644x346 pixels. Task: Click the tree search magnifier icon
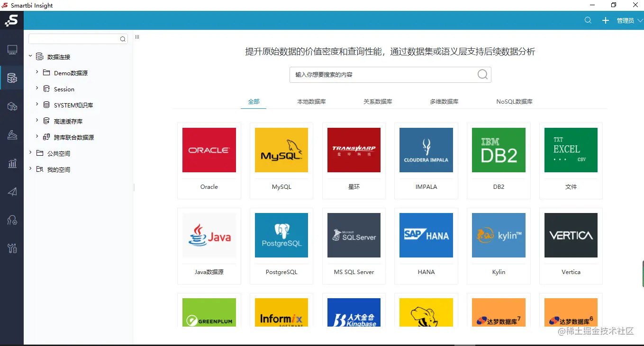coord(123,39)
